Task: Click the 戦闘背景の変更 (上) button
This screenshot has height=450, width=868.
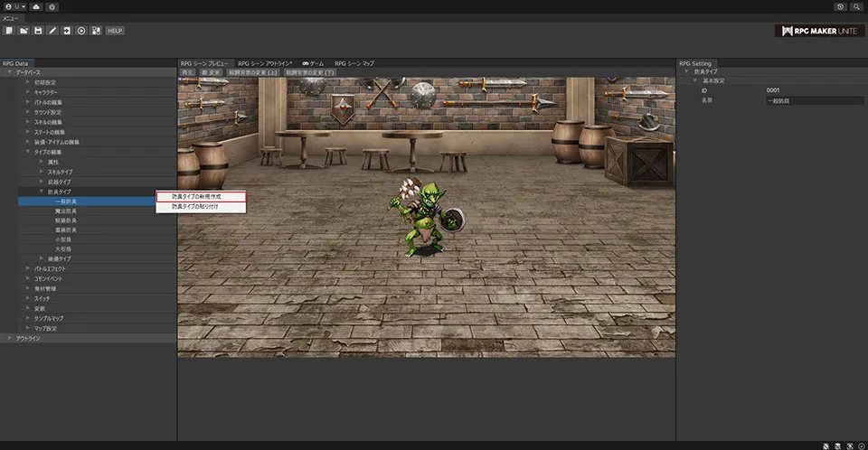Action: (x=253, y=72)
